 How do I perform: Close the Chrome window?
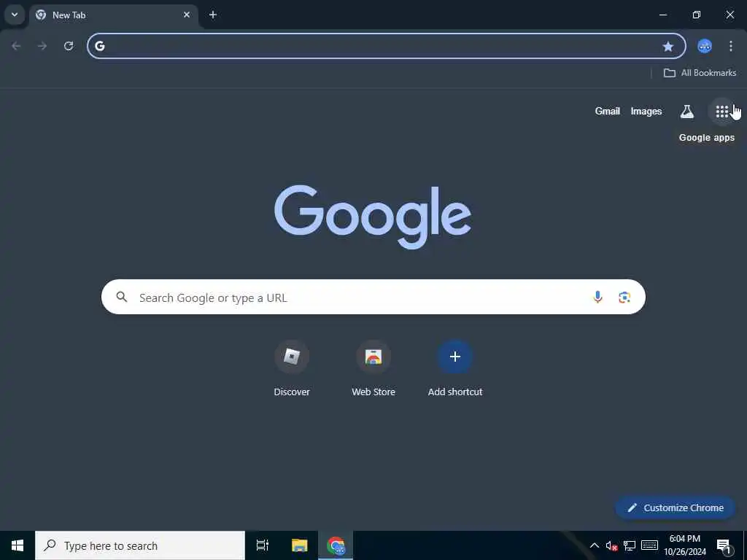pyautogui.click(x=729, y=15)
